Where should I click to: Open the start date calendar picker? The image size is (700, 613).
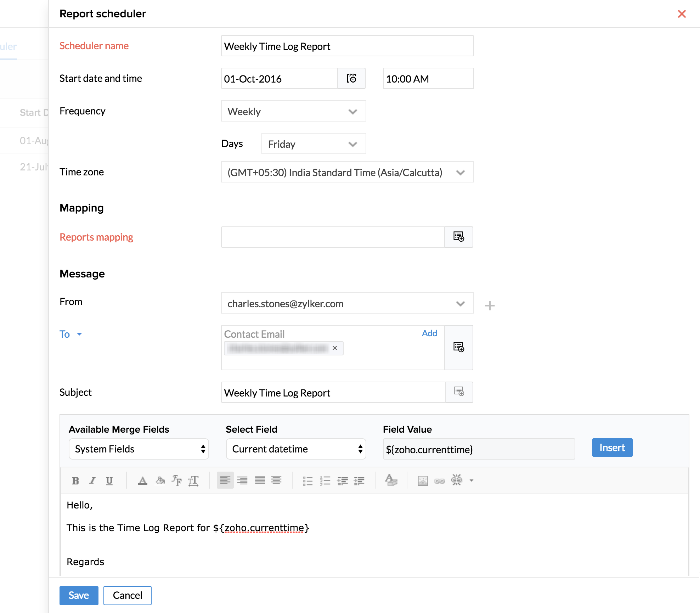[351, 78]
